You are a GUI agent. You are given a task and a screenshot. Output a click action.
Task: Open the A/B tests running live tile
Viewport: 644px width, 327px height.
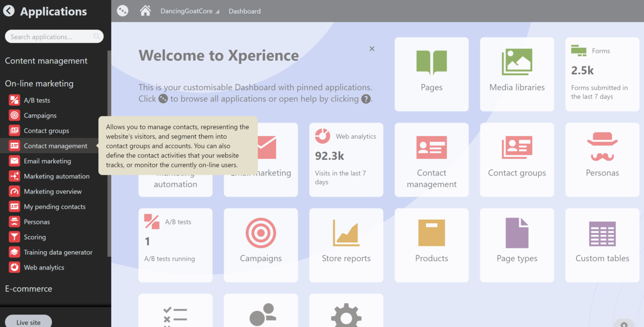pyautogui.click(x=175, y=245)
